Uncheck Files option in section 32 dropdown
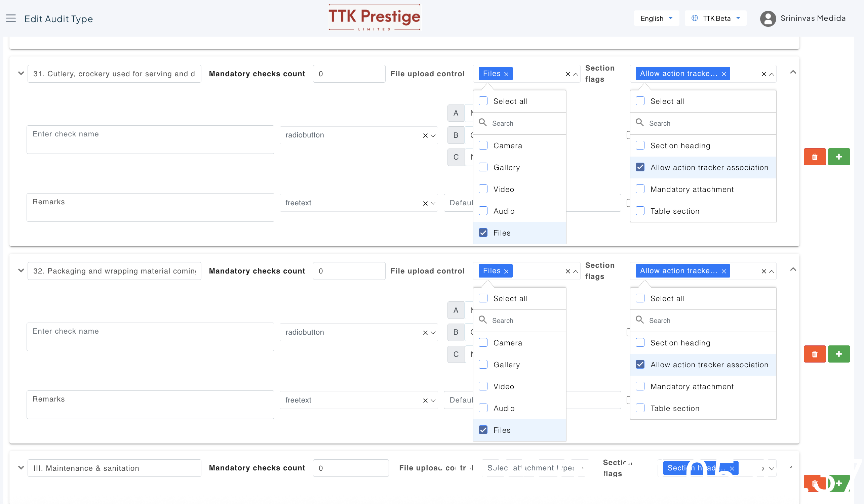 pos(483,430)
